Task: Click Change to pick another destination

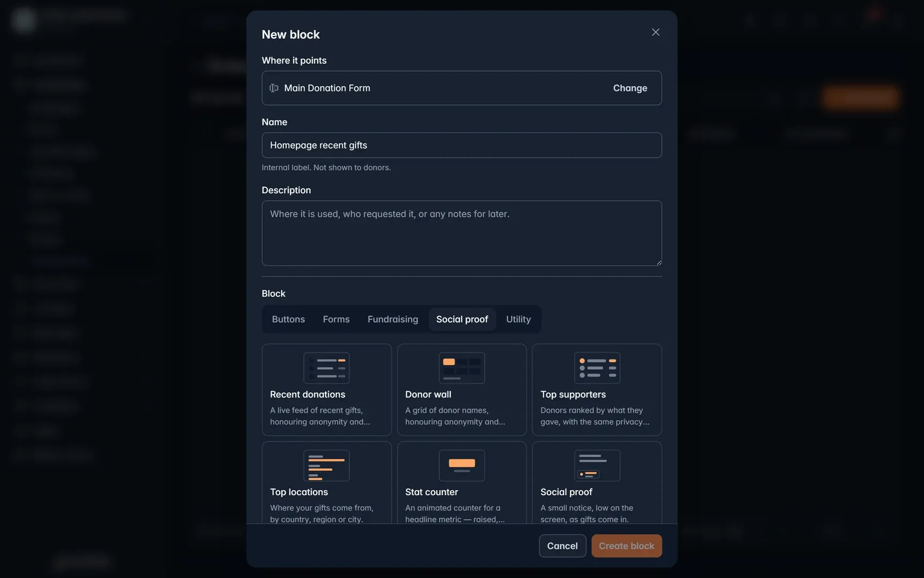Action: coord(630,88)
